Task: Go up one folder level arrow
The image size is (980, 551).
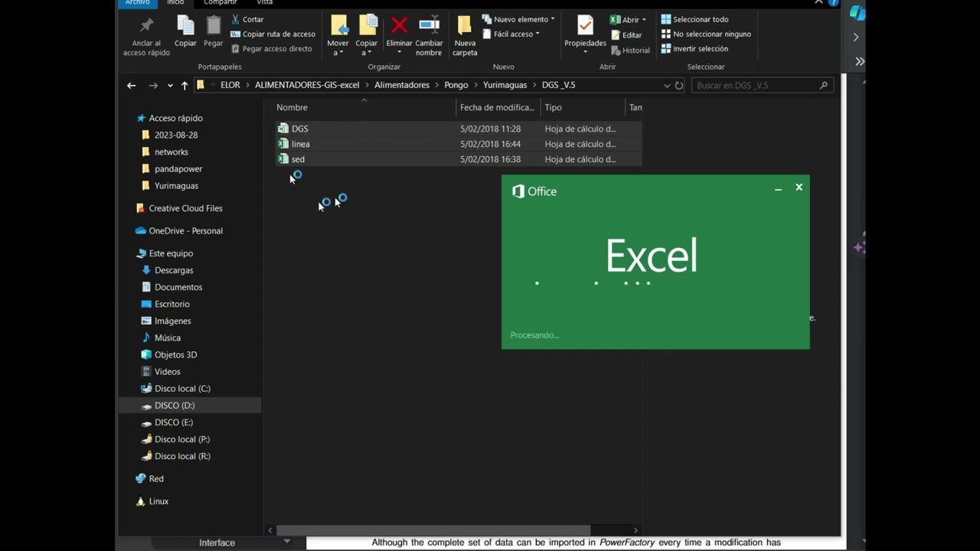Action: tap(185, 85)
